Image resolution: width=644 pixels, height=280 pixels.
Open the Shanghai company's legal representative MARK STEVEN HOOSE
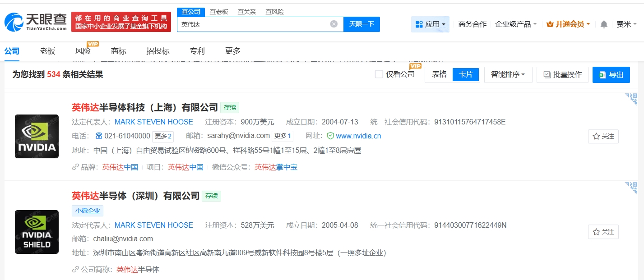point(154,122)
